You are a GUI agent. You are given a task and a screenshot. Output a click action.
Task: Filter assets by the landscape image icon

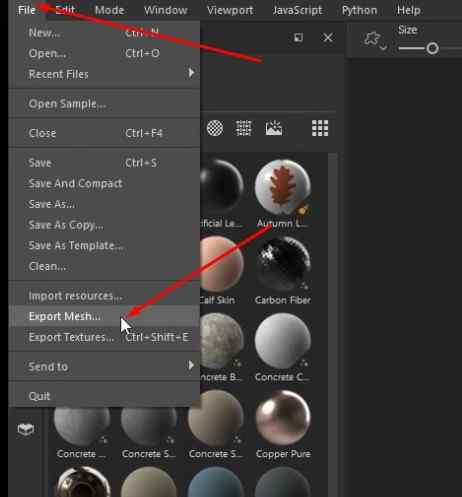click(274, 128)
